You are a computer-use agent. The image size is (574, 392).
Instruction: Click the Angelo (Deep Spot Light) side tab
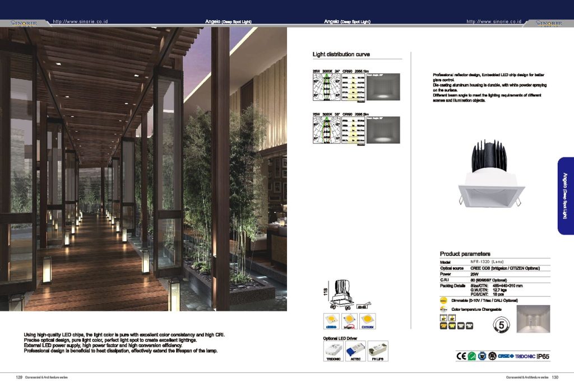[564, 195]
